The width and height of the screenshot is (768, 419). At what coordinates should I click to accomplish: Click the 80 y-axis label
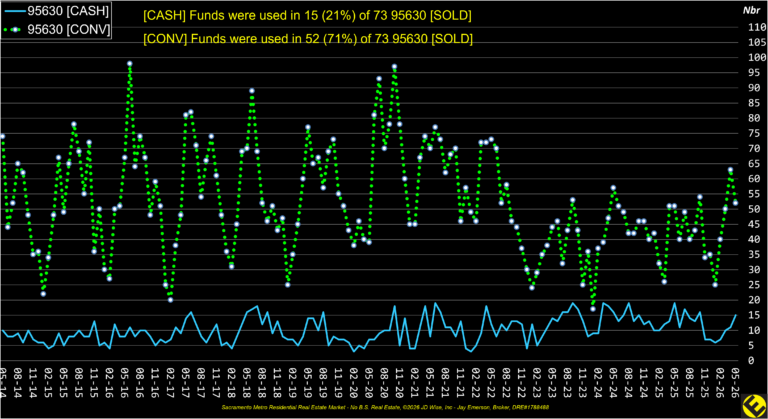[x=754, y=118]
